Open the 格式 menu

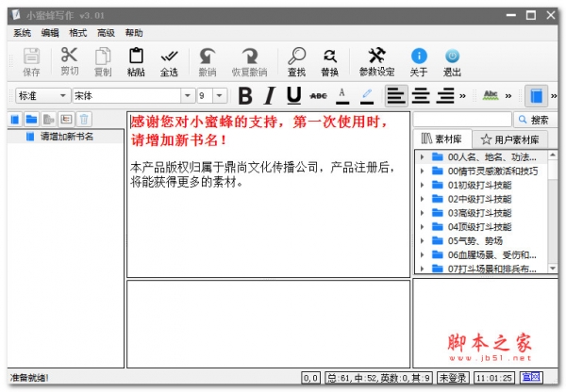click(x=78, y=33)
